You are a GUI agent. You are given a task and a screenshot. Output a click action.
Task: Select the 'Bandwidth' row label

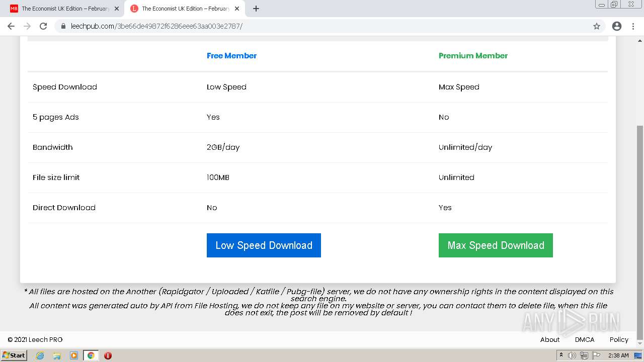coord(53,147)
